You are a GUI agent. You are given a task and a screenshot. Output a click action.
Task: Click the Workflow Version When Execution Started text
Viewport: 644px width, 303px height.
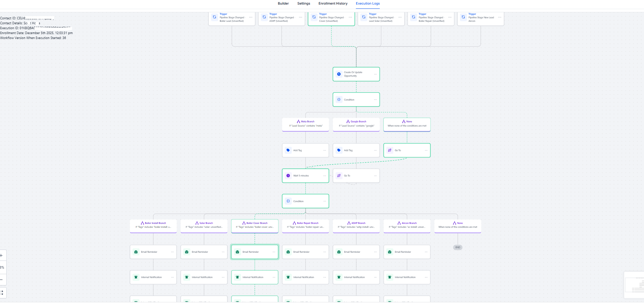(x=33, y=38)
